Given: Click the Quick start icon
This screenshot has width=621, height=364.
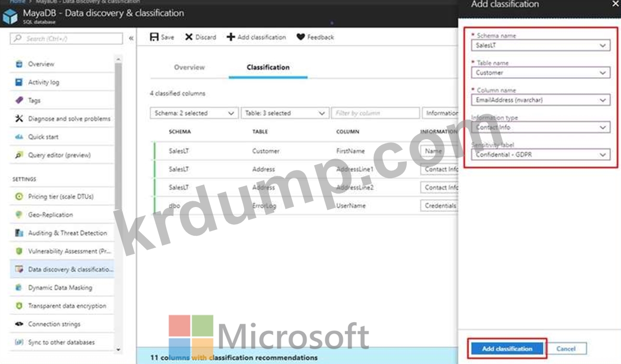Looking at the screenshot, I should (x=19, y=137).
